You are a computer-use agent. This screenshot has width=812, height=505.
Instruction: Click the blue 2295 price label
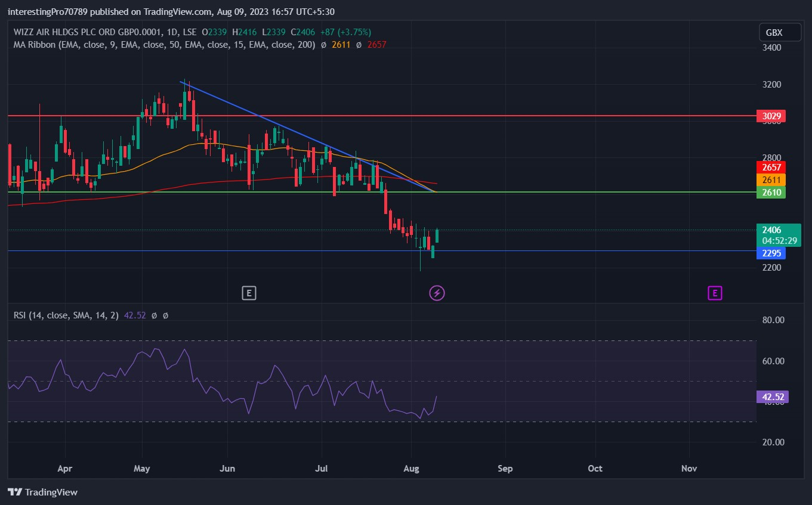(x=771, y=253)
